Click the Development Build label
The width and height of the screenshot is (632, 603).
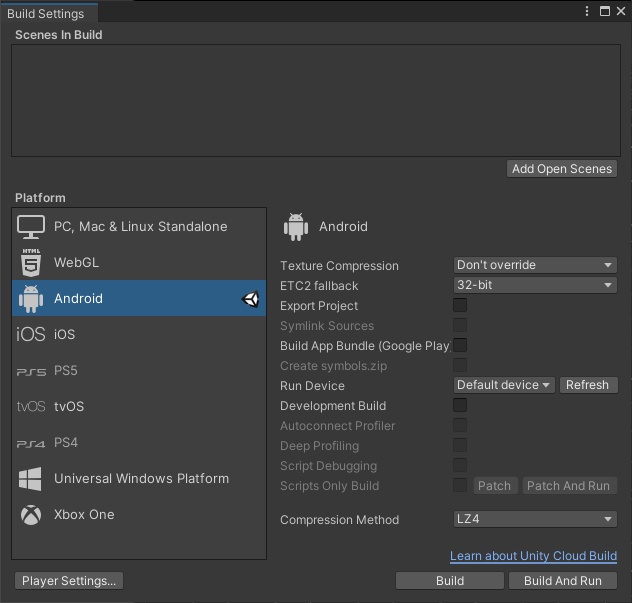click(333, 406)
